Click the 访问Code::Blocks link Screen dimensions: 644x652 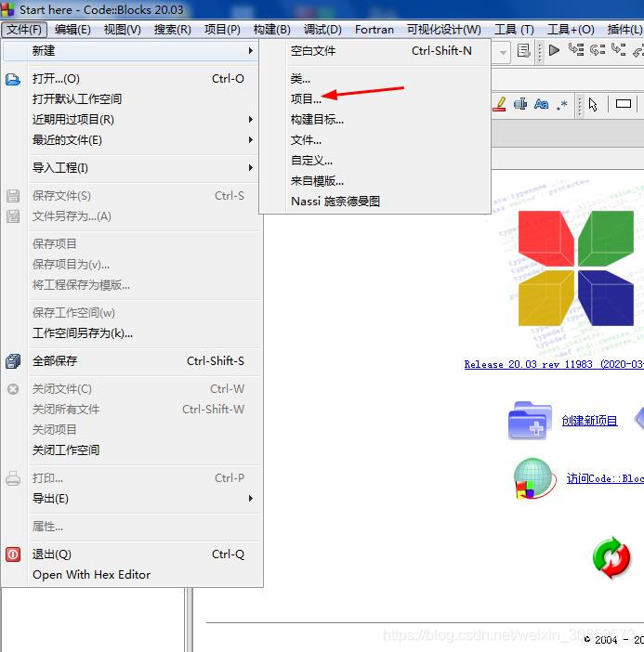605,478
